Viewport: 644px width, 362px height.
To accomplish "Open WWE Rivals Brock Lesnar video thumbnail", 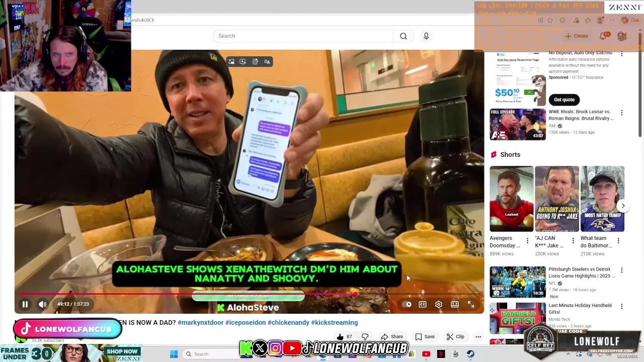I will tap(518, 124).
